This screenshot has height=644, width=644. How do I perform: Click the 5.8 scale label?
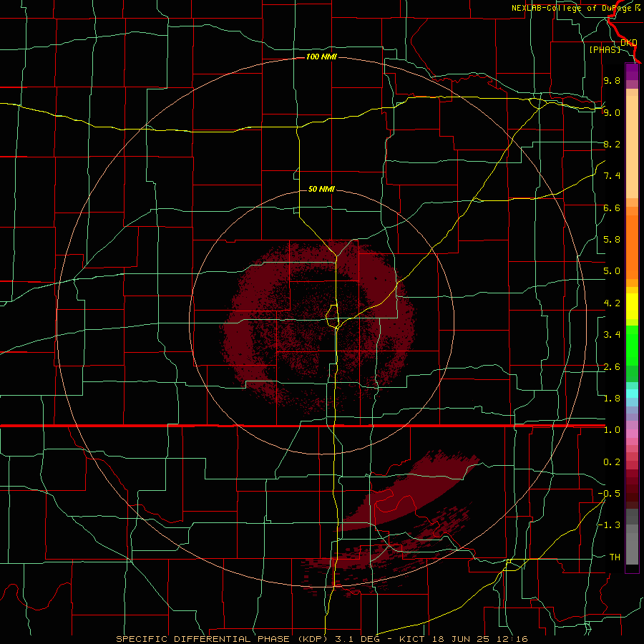(612, 240)
